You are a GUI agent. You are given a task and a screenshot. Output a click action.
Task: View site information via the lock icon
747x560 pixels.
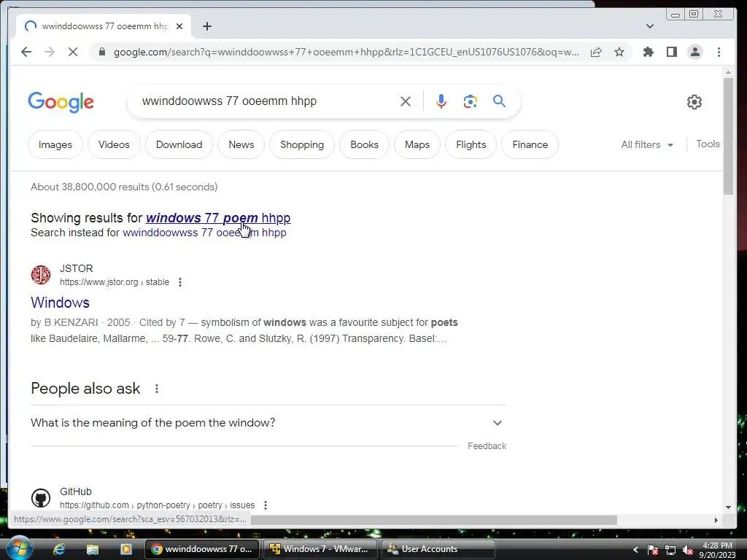point(101,52)
